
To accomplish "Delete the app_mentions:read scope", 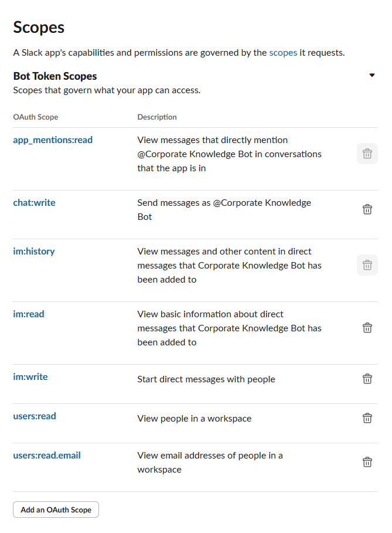I will [x=367, y=154].
